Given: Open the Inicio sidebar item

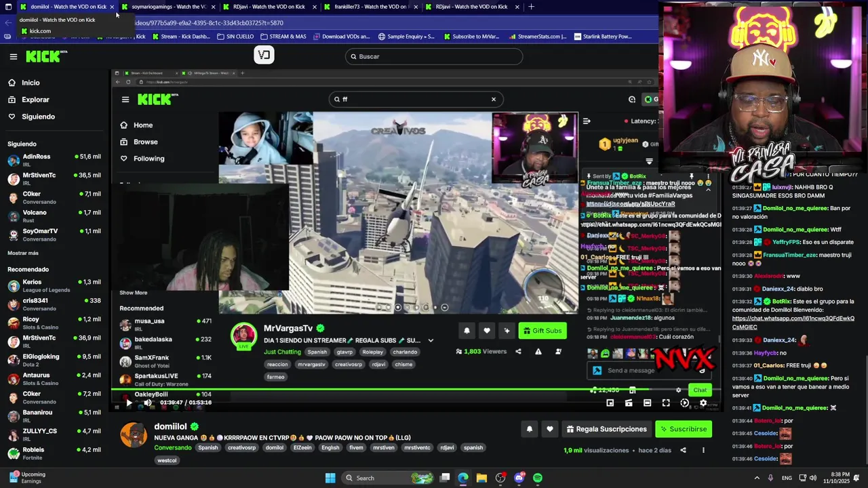Looking at the screenshot, I should tap(31, 83).
